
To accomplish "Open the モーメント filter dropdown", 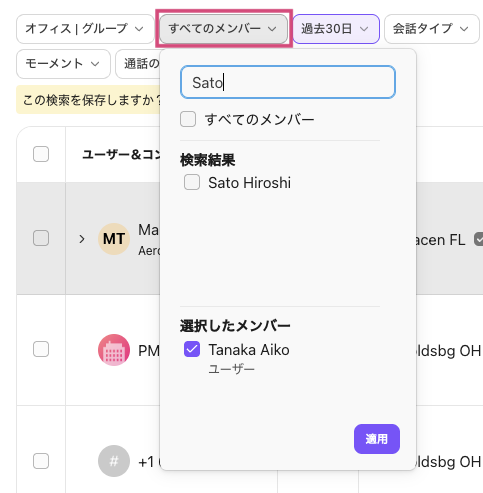I will [63, 64].
